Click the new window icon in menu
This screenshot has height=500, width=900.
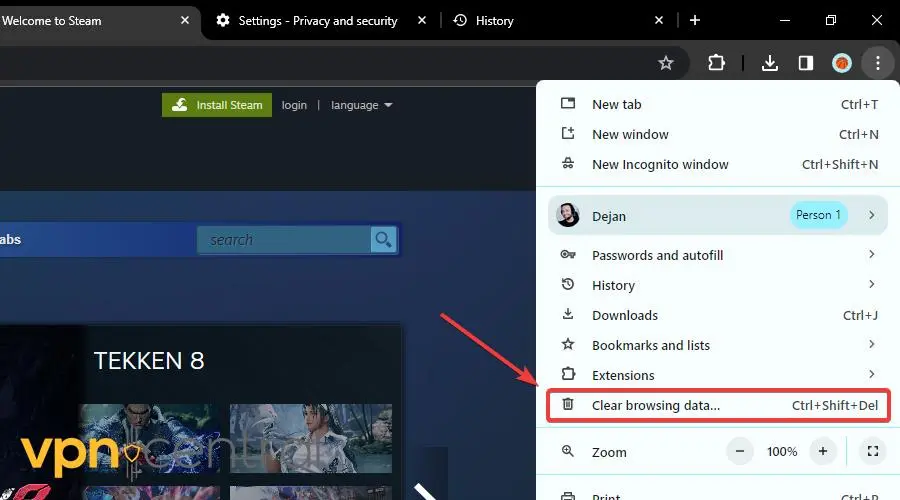click(568, 133)
